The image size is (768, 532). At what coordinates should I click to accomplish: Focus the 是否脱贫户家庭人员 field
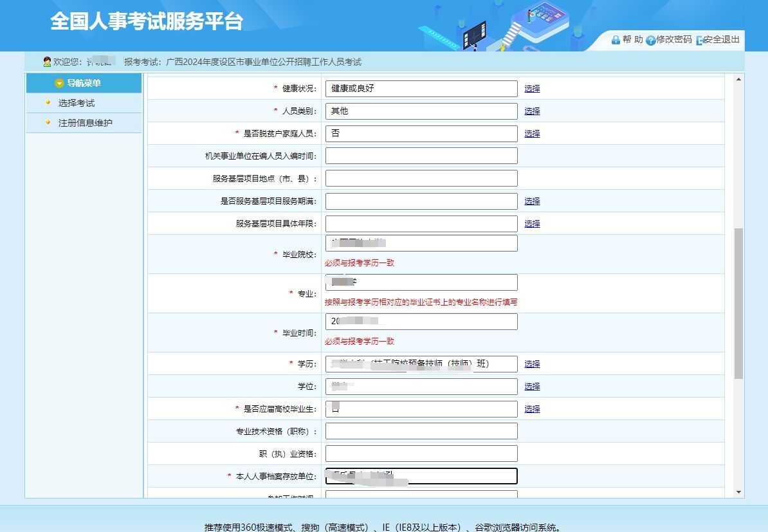click(x=421, y=134)
